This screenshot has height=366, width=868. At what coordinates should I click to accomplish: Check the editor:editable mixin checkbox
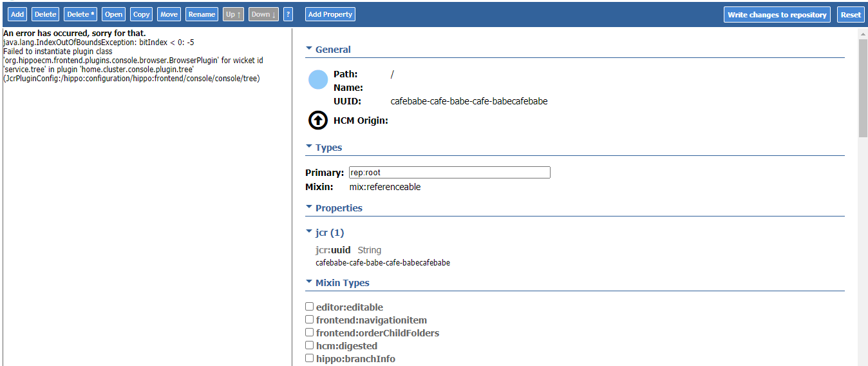[x=310, y=307]
